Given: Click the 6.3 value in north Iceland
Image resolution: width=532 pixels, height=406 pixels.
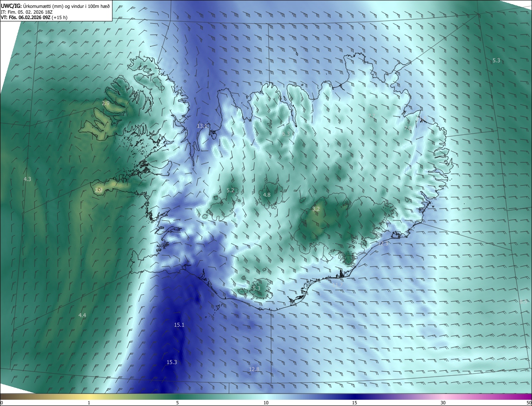Looking at the screenshot, I should click(286, 134).
